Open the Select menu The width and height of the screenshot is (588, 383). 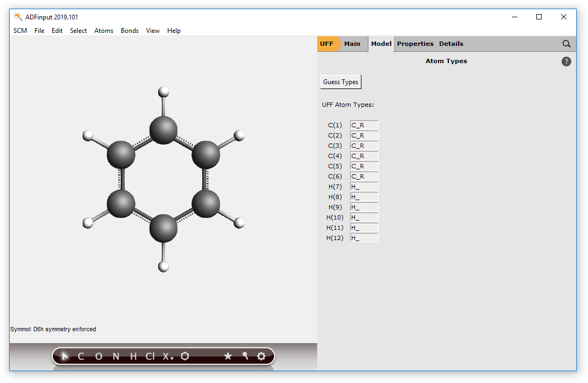78,31
